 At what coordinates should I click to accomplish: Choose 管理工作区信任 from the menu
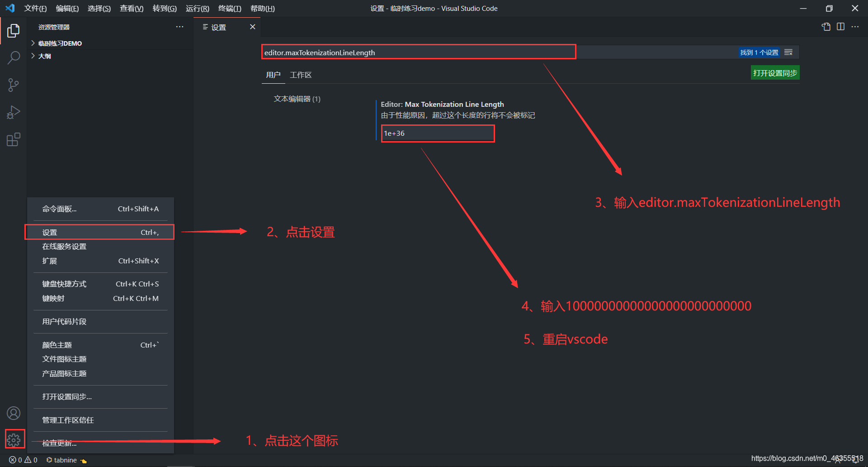point(100,420)
